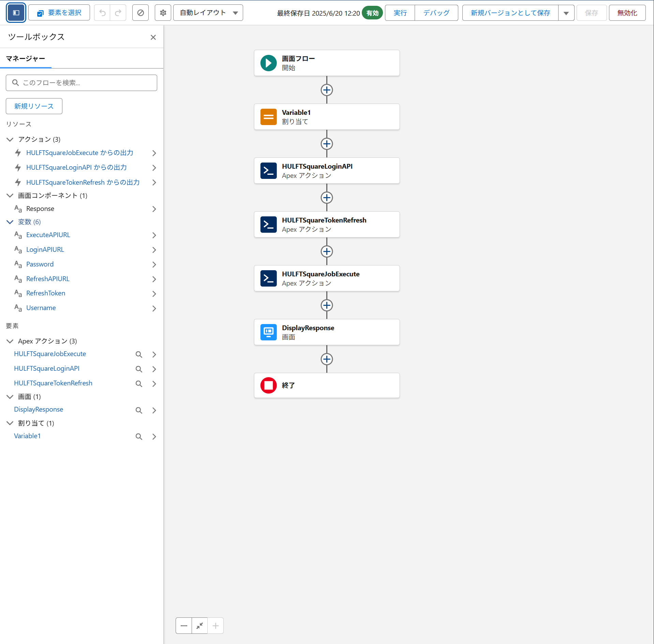Add element after DisplayResponse node
This screenshot has width=654, height=644.
[x=327, y=359]
